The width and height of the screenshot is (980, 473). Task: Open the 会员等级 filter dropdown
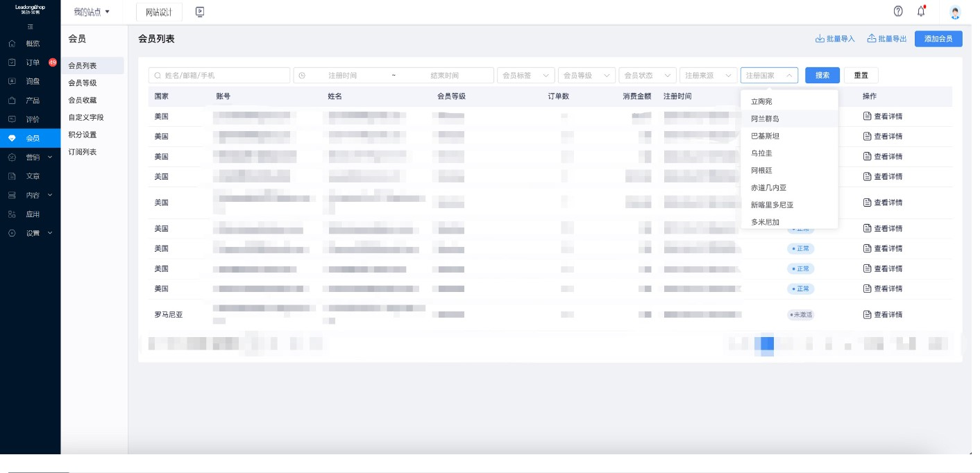(x=586, y=76)
